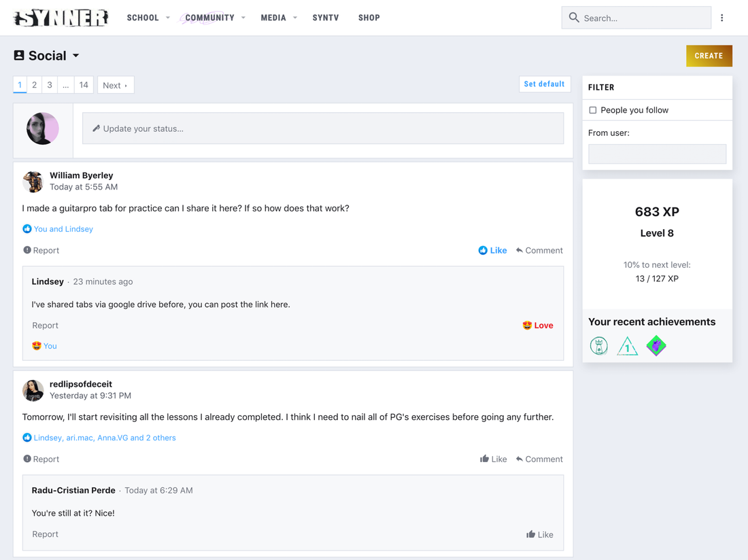Open the SCHOOL dropdown menu
Viewport: 748px width, 560px height.
point(143,18)
